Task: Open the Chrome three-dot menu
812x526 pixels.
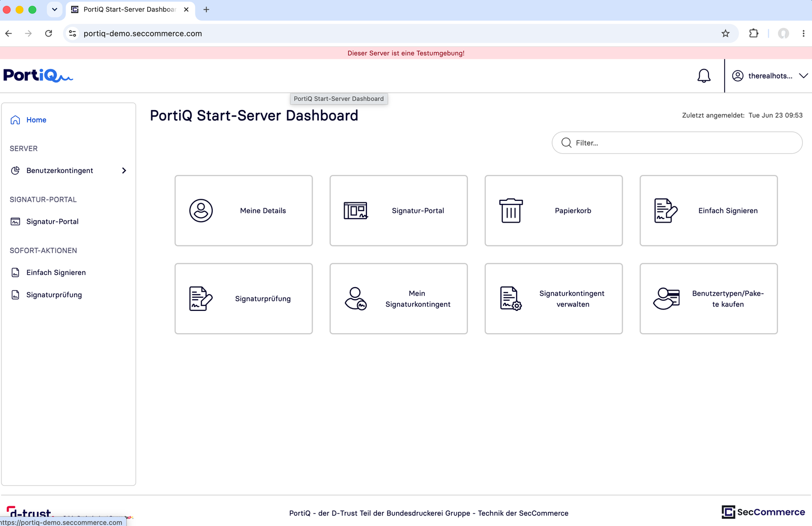Action: pyautogui.click(x=803, y=33)
